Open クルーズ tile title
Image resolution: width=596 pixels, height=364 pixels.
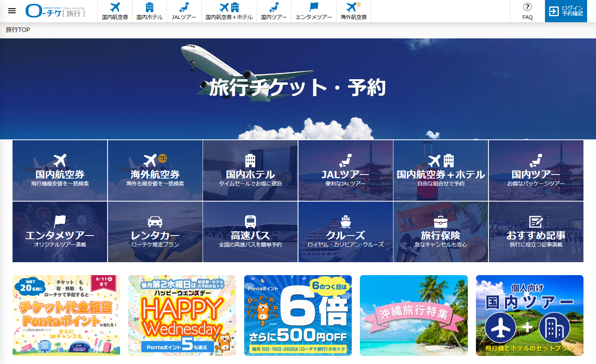[346, 236]
